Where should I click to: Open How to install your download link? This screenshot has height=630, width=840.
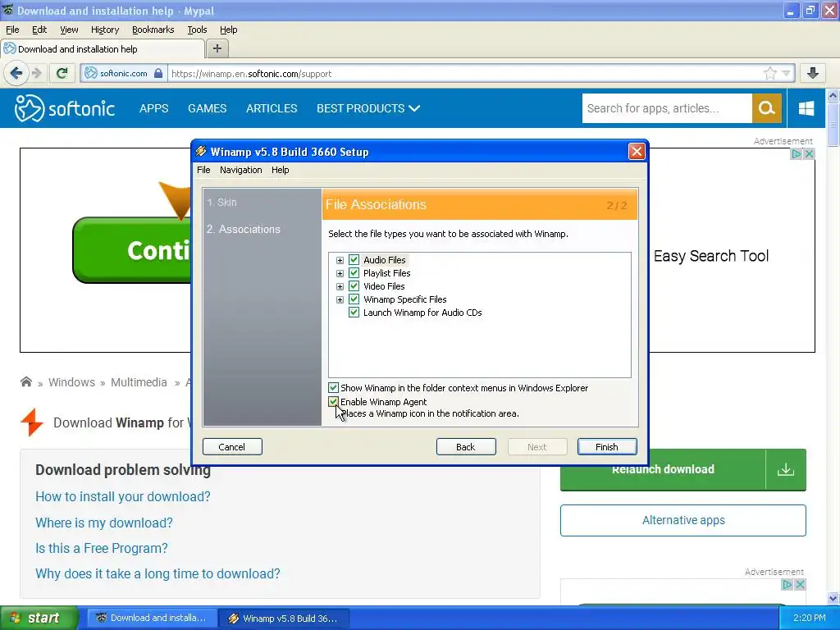pos(123,496)
